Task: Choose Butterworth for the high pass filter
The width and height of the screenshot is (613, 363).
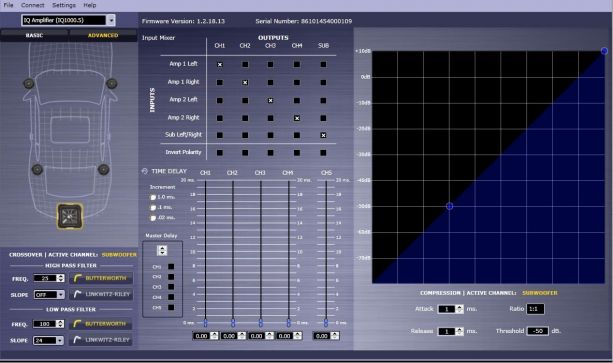Action: click(x=101, y=278)
